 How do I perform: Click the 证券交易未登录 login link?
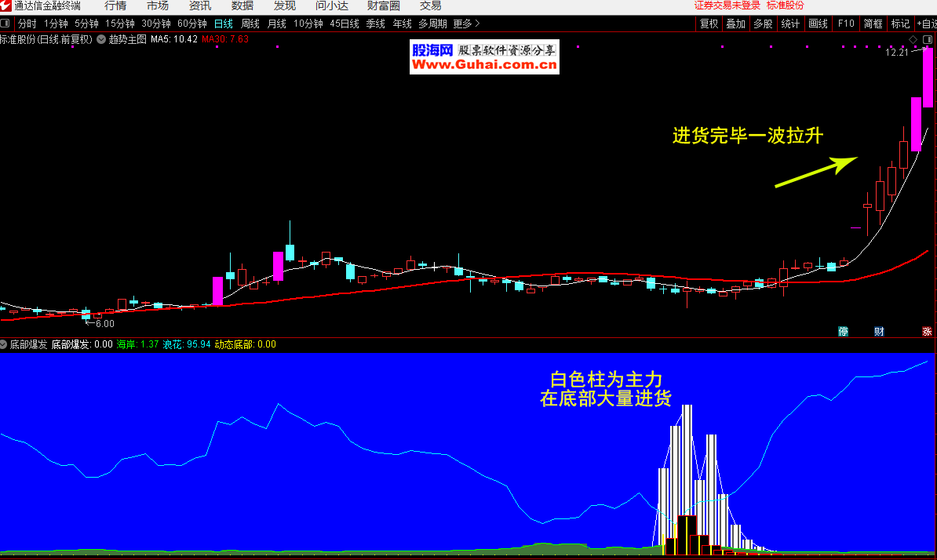[x=727, y=5]
